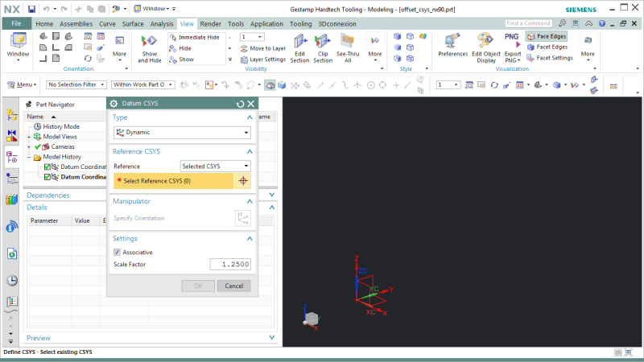
Task: Click the Specify Orientation manipulator icon
Action: click(243, 218)
